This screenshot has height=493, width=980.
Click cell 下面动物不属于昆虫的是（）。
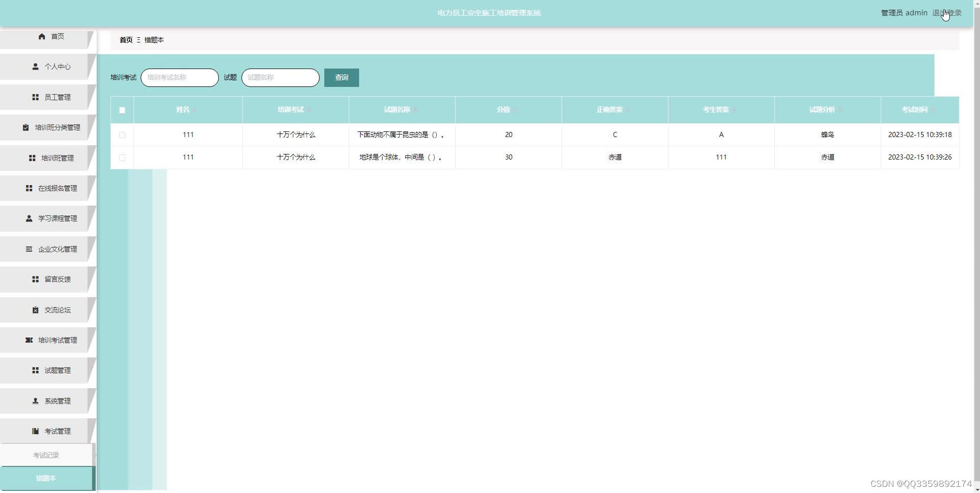[402, 135]
